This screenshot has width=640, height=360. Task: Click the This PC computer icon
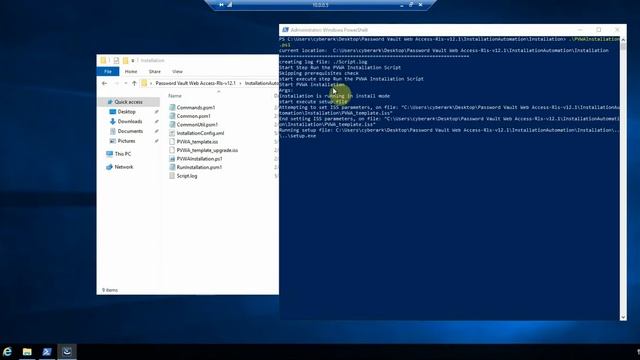click(x=109, y=154)
